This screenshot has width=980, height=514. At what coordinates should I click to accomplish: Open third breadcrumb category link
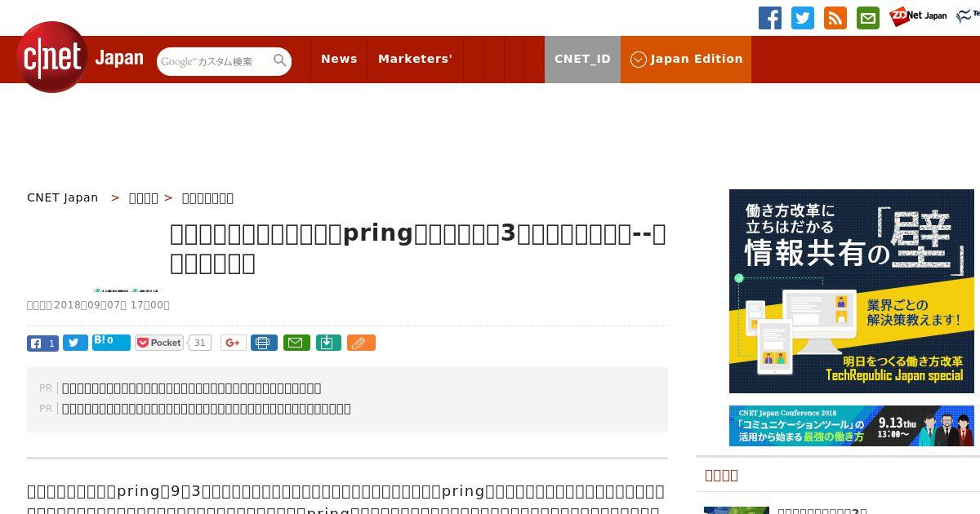click(207, 197)
